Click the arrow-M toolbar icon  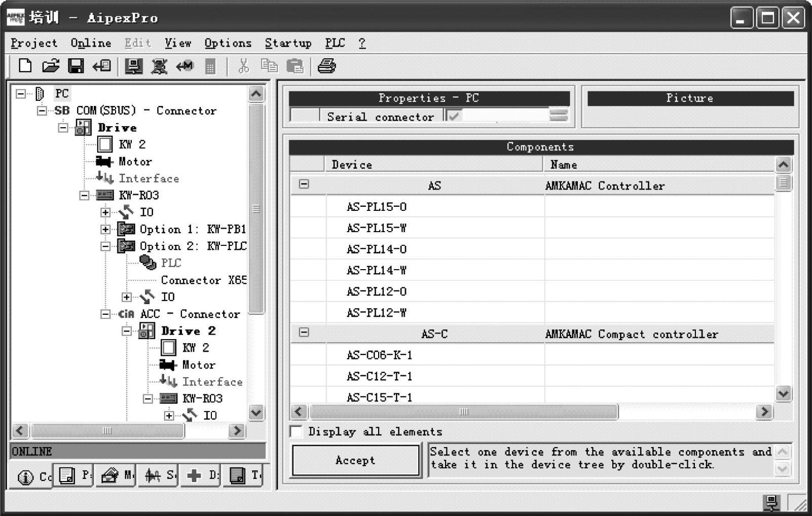[184, 66]
